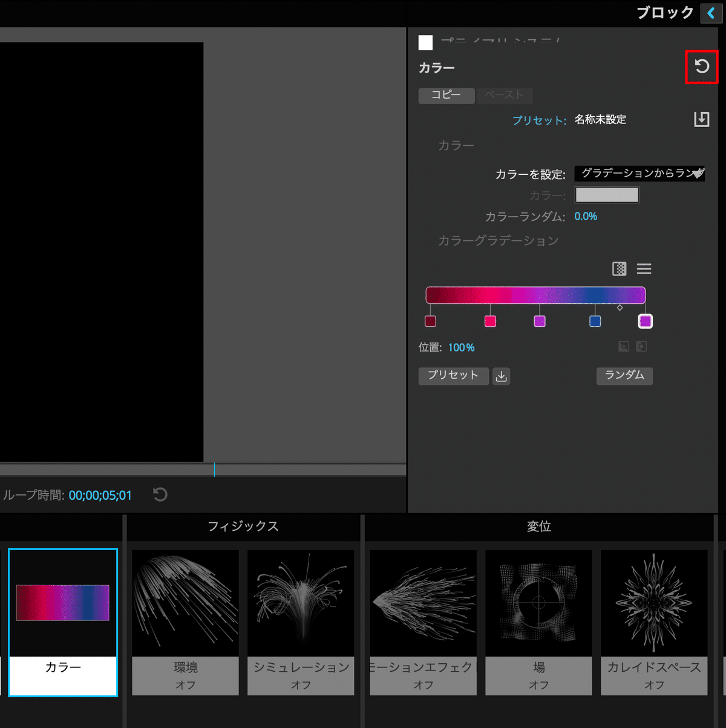Open the カラーを設定 dropdown menu
Image resolution: width=726 pixels, height=728 pixels.
click(639, 174)
